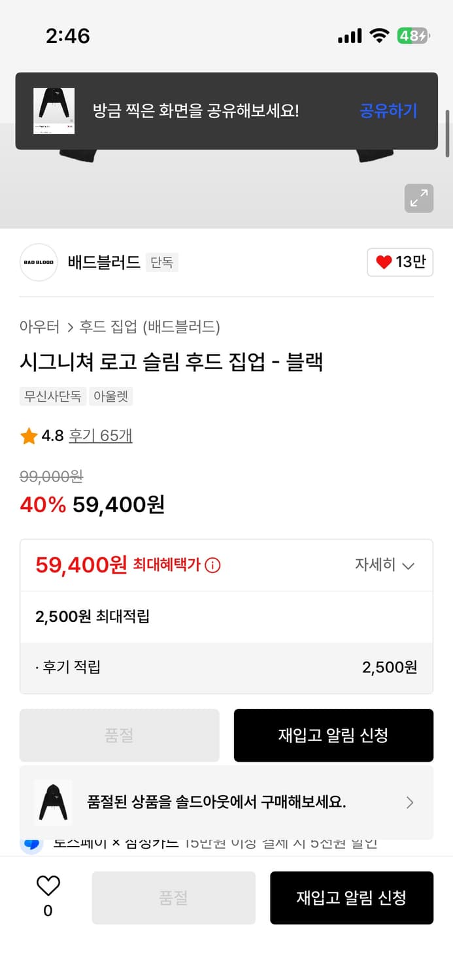Screen dimensions: 453x980
Task: Tap 재입고 알림 신청 restock alert button
Action: 333,735
